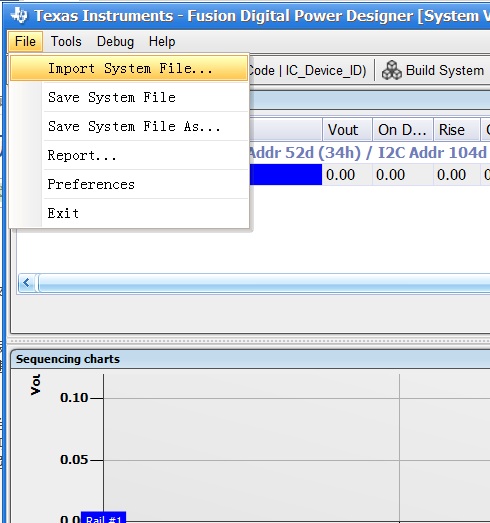Open the Tools menu

pos(66,42)
